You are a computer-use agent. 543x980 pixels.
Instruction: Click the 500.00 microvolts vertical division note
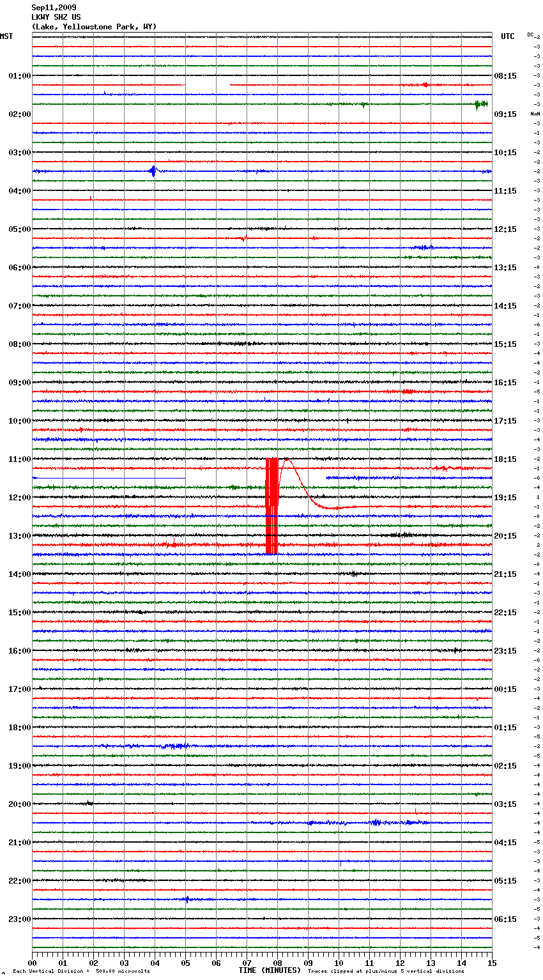(x=81, y=971)
